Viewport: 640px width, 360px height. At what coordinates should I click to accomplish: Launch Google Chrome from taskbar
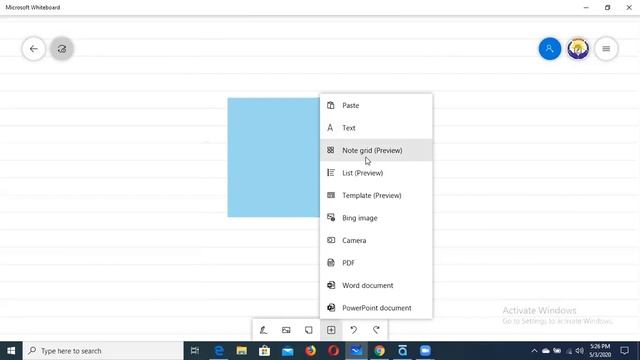[x=379, y=351]
